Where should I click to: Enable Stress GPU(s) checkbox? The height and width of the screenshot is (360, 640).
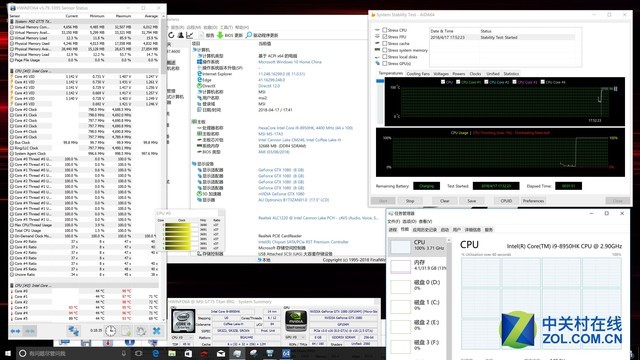pyautogui.click(x=384, y=64)
